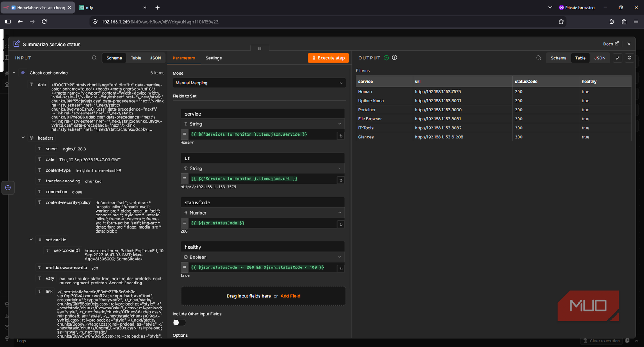Open the browser extensions menu
Viewport: 644px width, 347px height.
(x=624, y=22)
